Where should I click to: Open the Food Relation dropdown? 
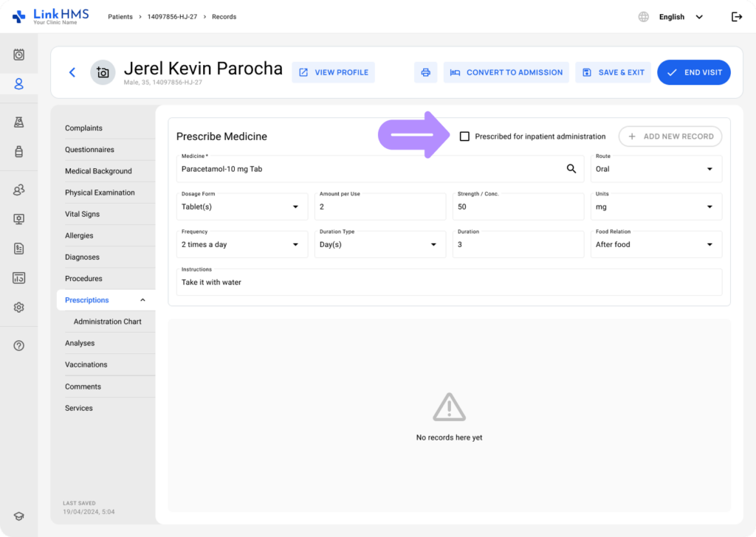tap(656, 244)
